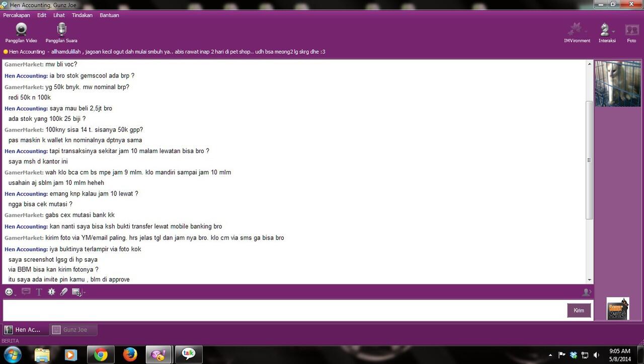Click the Show desktop button
This screenshot has width=644, height=364.
pos(640,355)
